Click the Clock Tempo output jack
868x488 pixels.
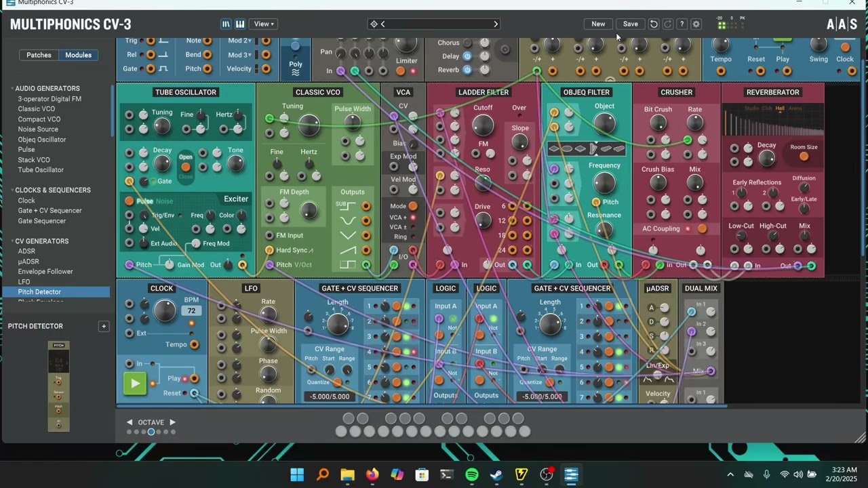pyautogui.click(x=194, y=344)
